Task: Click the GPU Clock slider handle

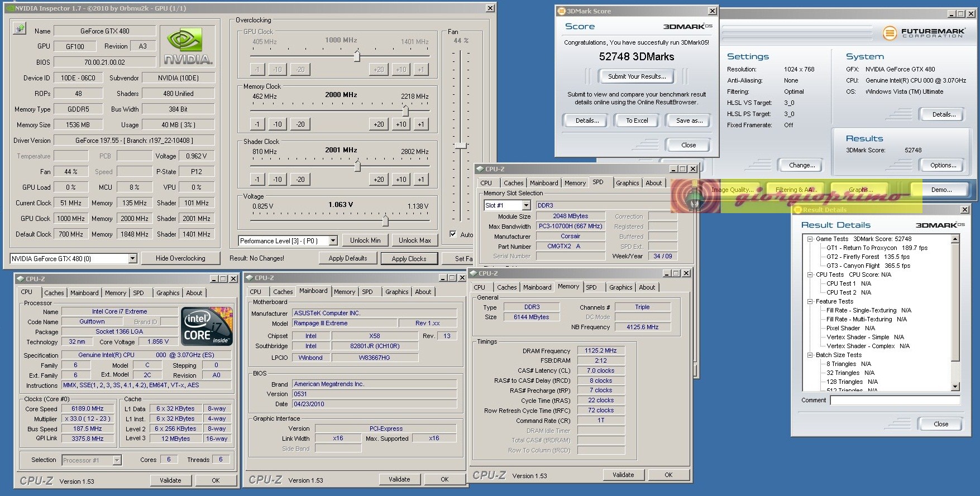Action: coord(357,56)
